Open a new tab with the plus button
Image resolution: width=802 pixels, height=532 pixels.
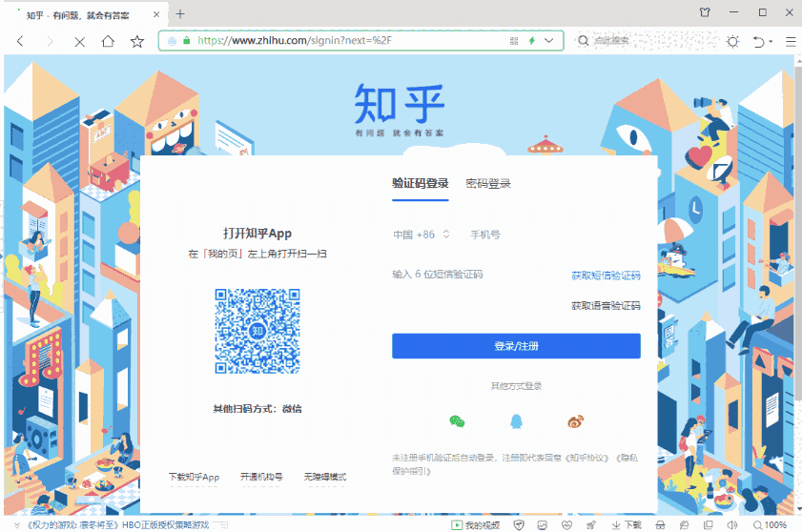tap(180, 13)
